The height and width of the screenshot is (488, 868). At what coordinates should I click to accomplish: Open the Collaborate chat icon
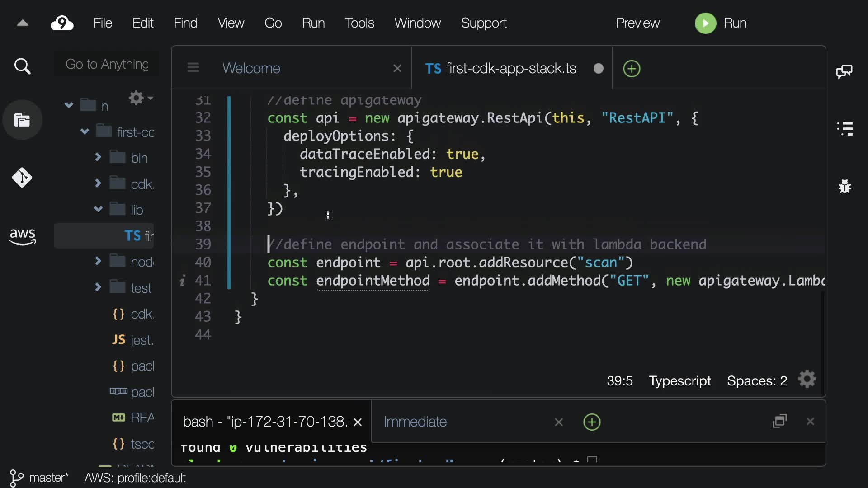point(844,71)
